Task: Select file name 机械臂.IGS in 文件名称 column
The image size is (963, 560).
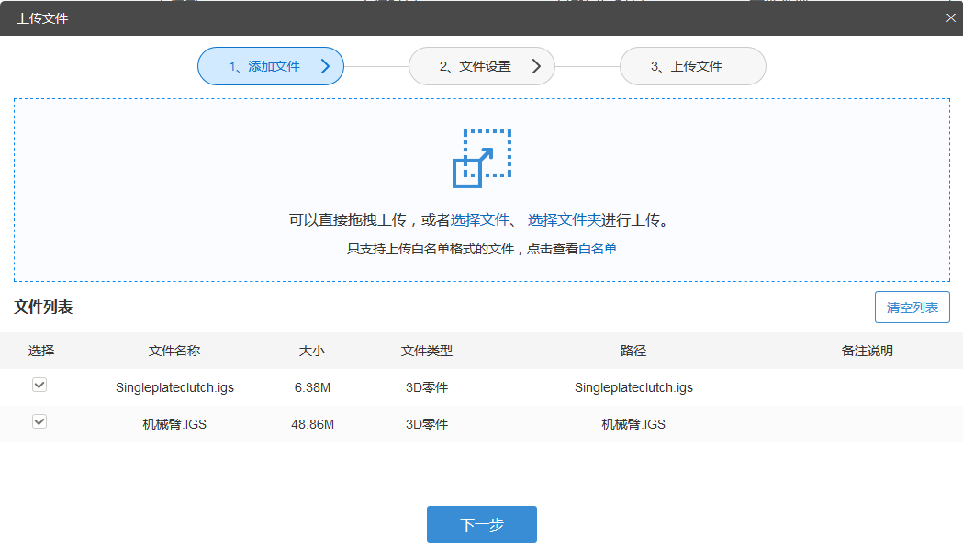Action: (174, 424)
